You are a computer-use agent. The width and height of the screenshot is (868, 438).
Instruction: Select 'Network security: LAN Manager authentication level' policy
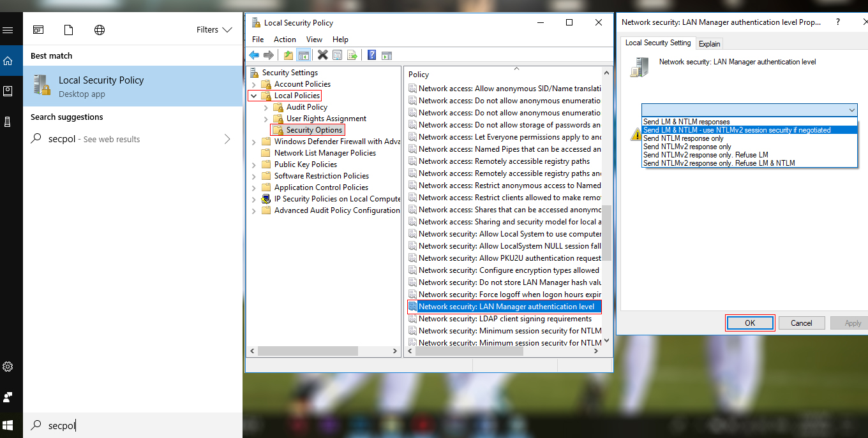point(504,307)
